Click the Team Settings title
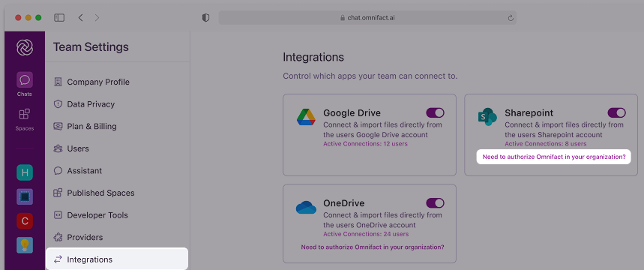The height and width of the screenshot is (270, 644). pos(91,46)
